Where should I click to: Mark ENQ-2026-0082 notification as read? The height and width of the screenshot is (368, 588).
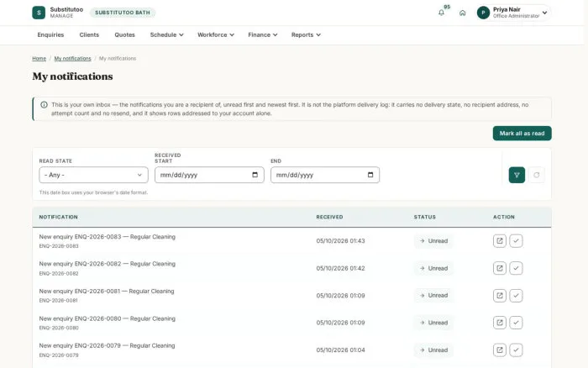(x=516, y=268)
